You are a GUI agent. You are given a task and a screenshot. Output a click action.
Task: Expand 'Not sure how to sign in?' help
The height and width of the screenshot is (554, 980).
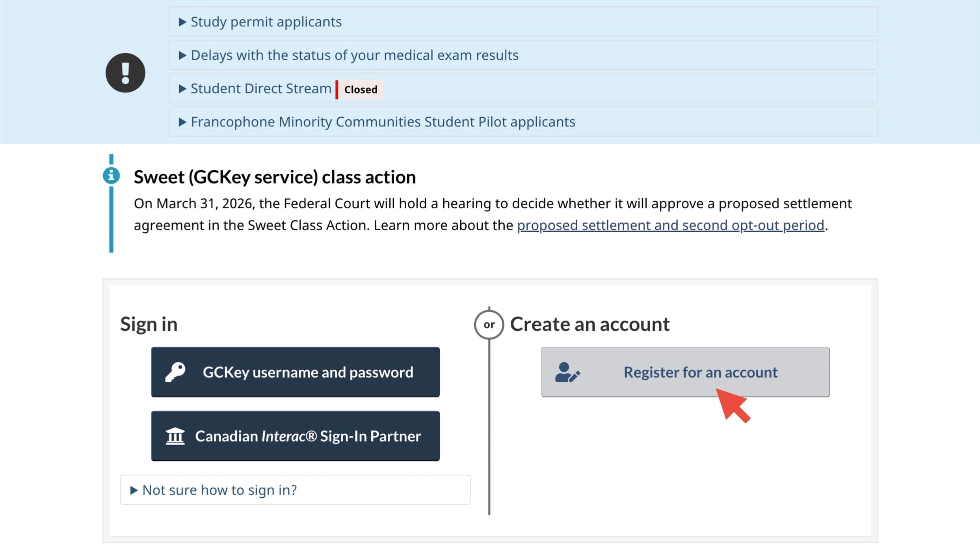tap(219, 490)
